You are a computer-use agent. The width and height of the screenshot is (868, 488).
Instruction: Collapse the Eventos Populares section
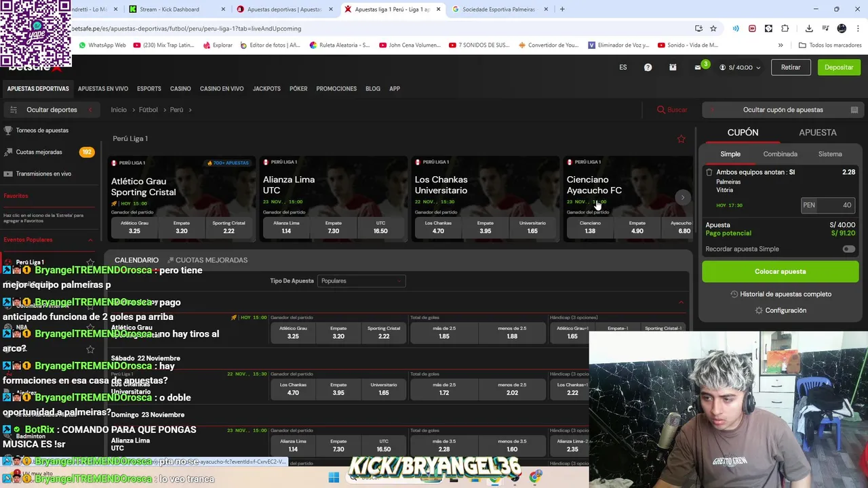pos(90,240)
